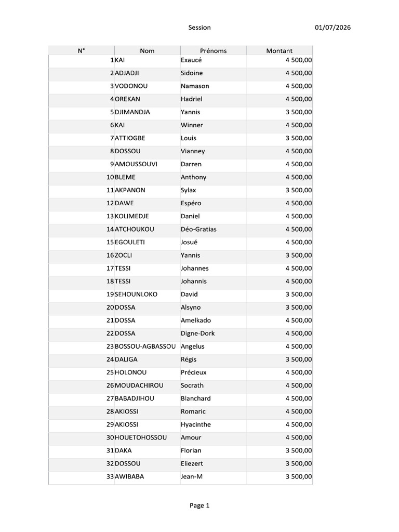Click the Page 1 footer label
The image size is (399, 532).
pos(199,506)
